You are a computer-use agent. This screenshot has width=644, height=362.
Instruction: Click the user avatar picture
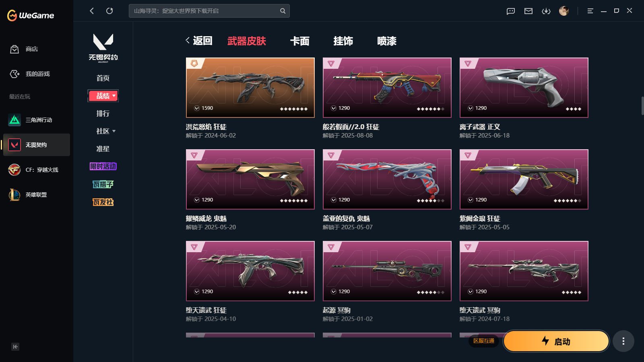pos(564,11)
